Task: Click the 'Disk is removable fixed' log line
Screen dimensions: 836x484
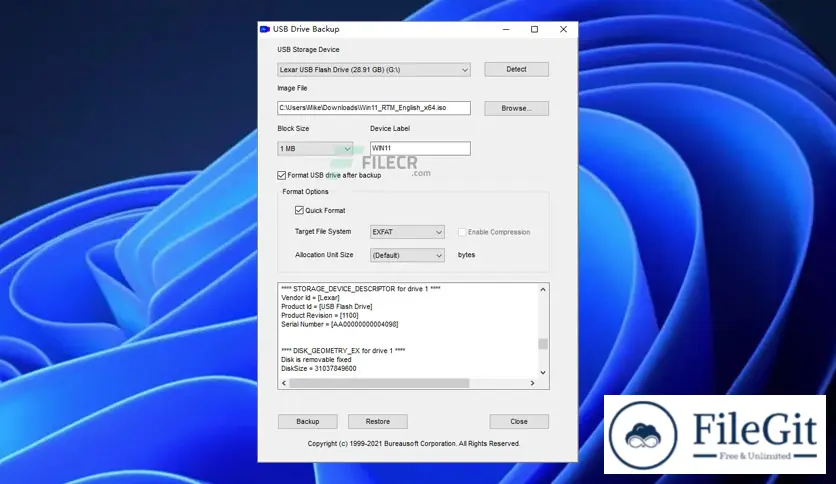Action: (316, 360)
